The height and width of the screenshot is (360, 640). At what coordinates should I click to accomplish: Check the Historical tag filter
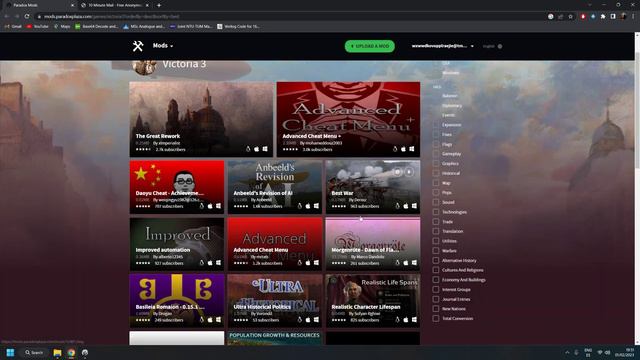pyautogui.click(x=436, y=173)
